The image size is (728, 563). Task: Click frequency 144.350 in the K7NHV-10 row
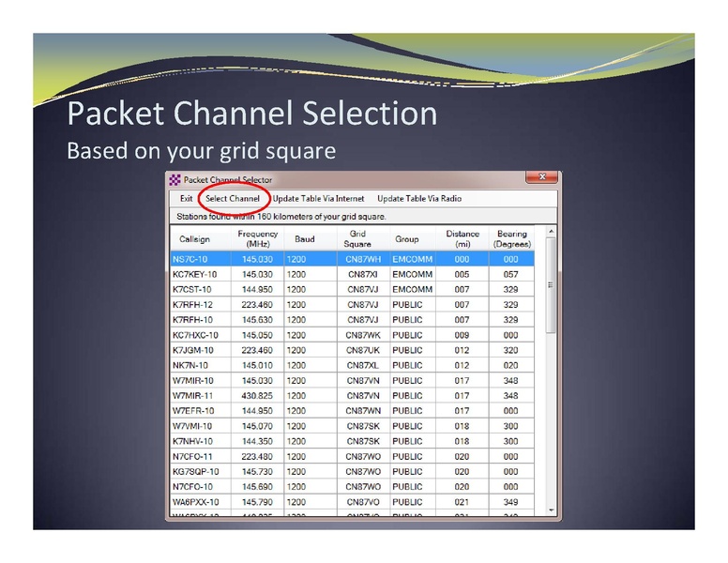coord(257,441)
